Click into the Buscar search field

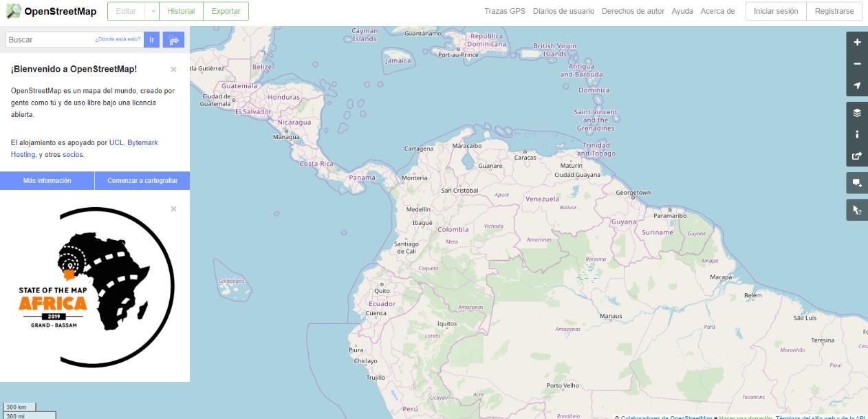[x=74, y=40]
